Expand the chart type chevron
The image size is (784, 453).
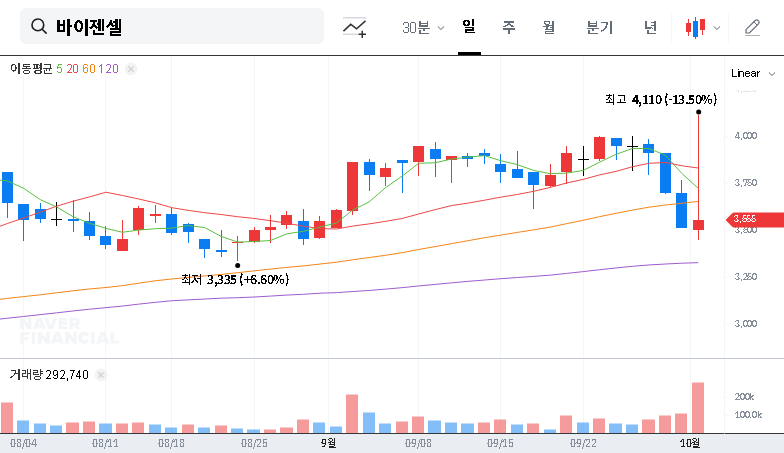716,28
